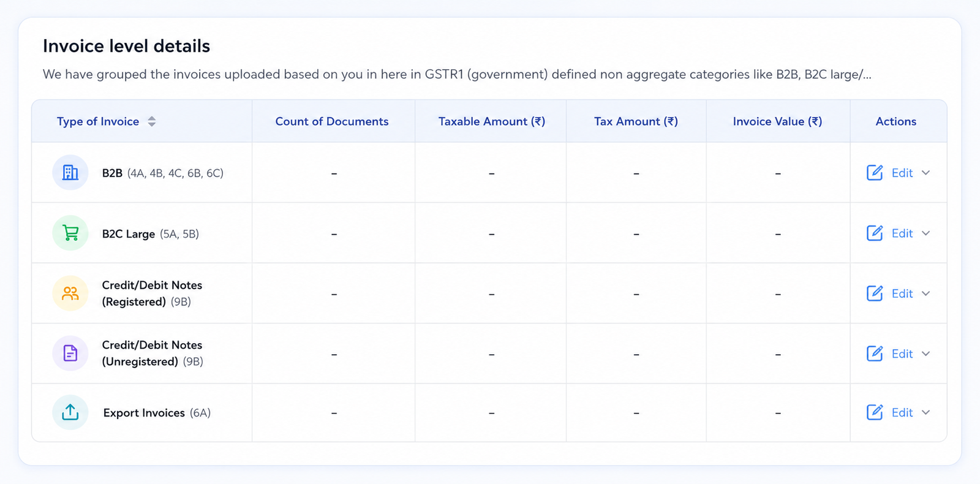Viewport: 980px width, 484px height.
Task: Sort by Type of Invoice arrows
Action: coord(152,121)
